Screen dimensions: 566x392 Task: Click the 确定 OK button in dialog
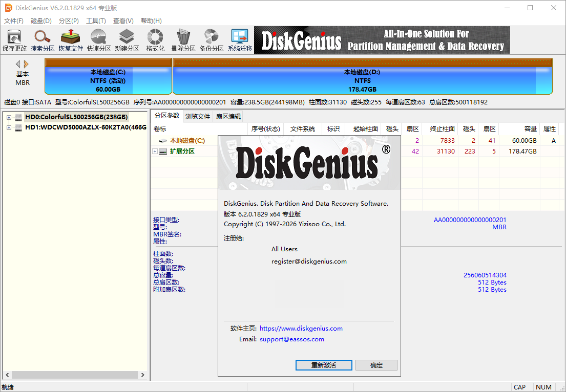[376, 365]
